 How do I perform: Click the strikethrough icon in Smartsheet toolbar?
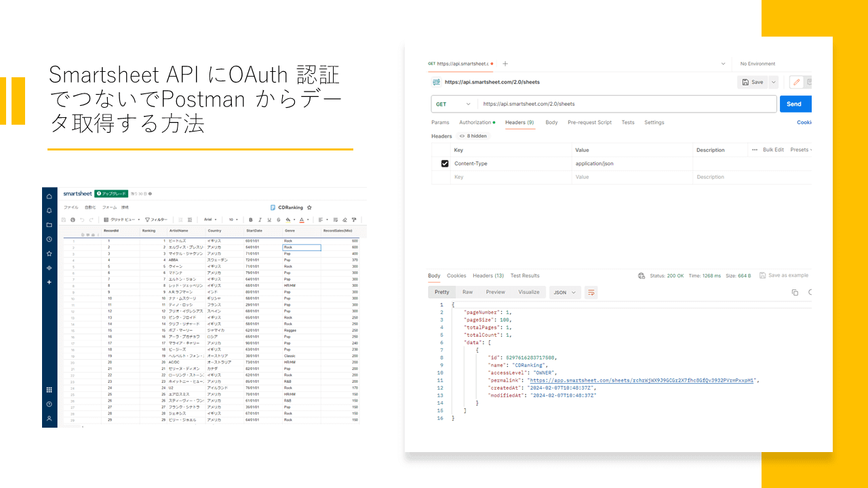[277, 220]
